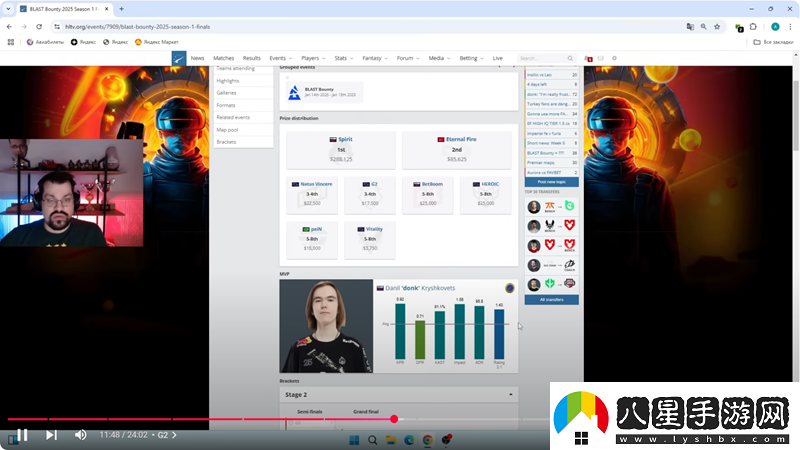800x450 pixels.
Task: Open the Spirit team link
Action: tap(343, 139)
